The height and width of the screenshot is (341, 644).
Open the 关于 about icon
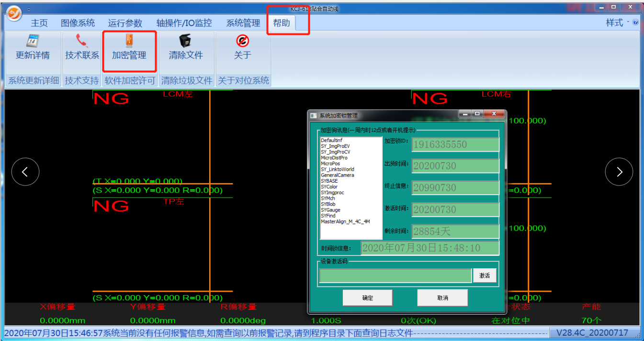click(242, 42)
